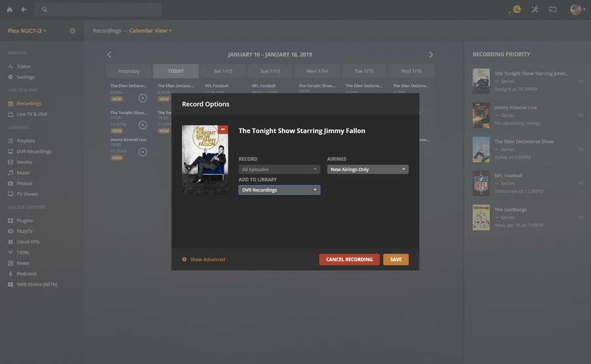Image resolution: width=591 pixels, height=364 pixels.
Task: Click the Cancel Recording button
Action: pos(349,259)
